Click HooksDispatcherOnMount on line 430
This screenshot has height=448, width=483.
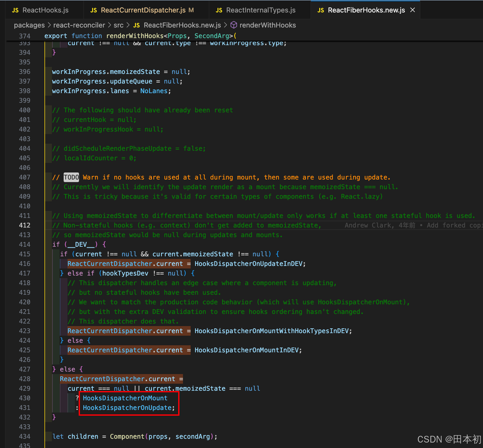125,398
